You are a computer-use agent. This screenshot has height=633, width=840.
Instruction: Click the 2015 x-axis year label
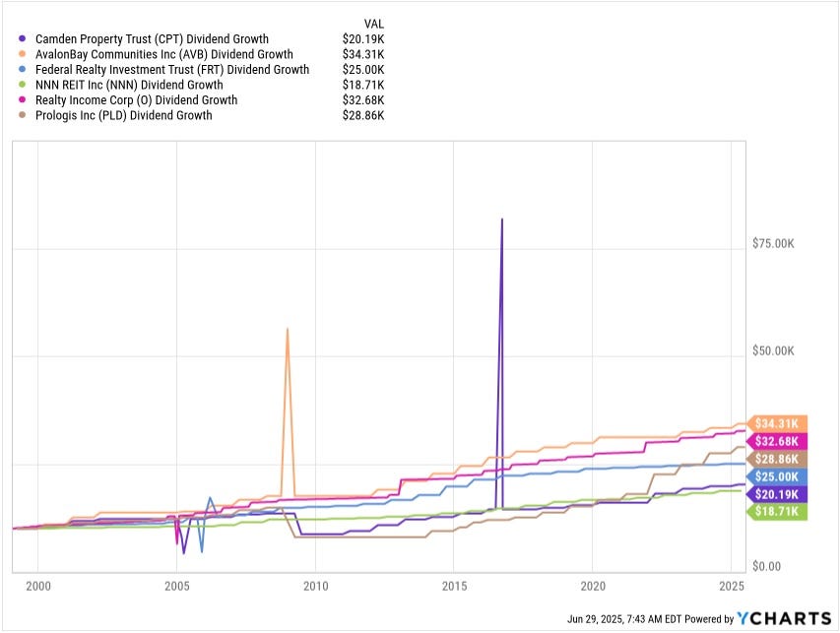click(x=454, y=586)
